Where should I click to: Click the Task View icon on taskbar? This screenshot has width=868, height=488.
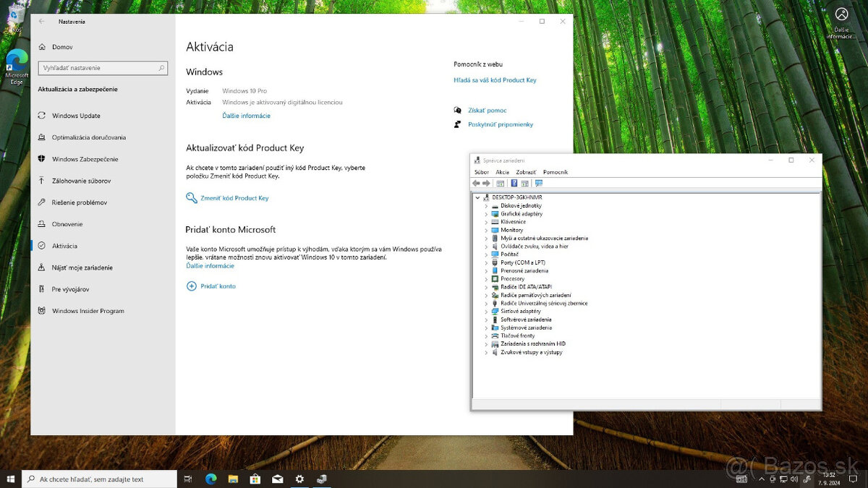point(188,479)
